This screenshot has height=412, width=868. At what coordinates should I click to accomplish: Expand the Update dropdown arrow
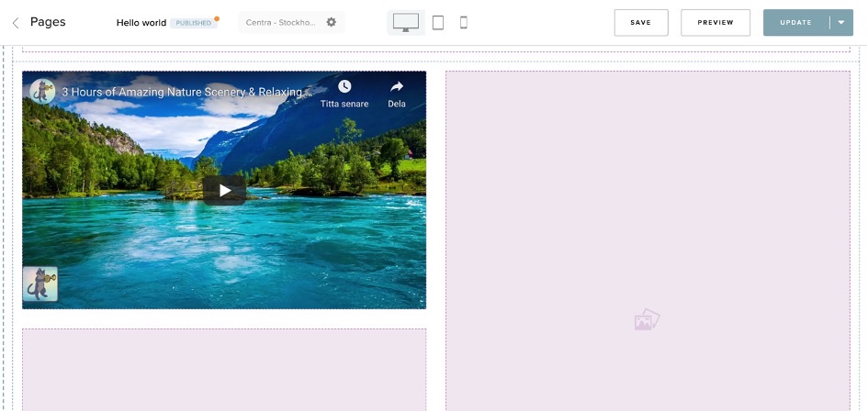(841, 23)
